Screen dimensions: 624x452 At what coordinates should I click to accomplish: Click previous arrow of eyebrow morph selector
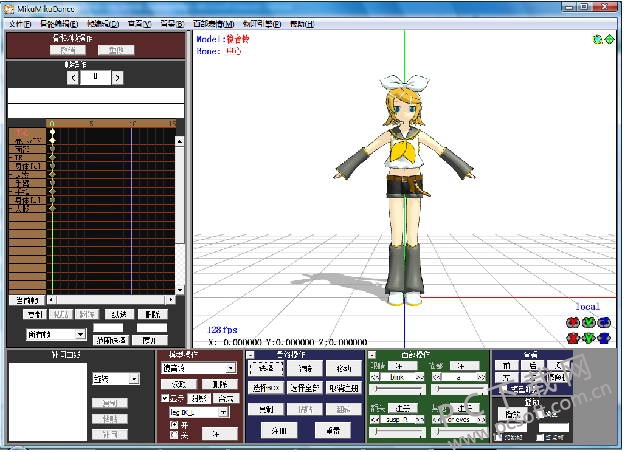[x=374, y=419]
